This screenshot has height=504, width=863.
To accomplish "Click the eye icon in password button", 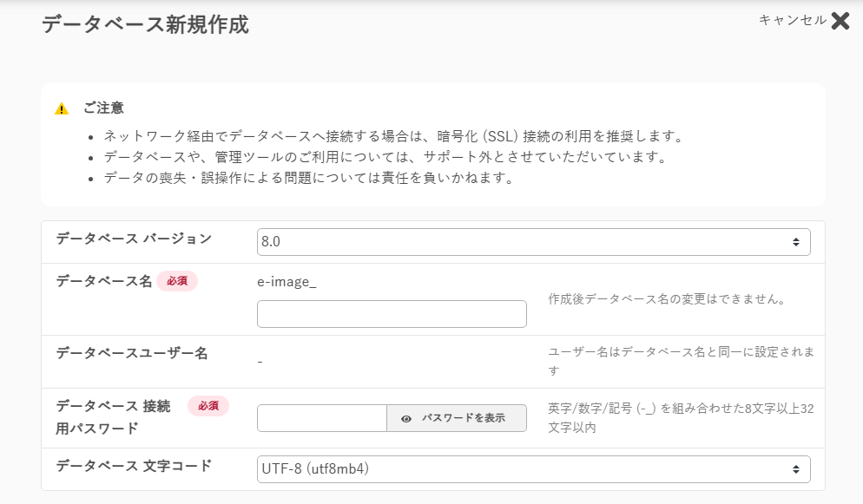I will 406,418.
